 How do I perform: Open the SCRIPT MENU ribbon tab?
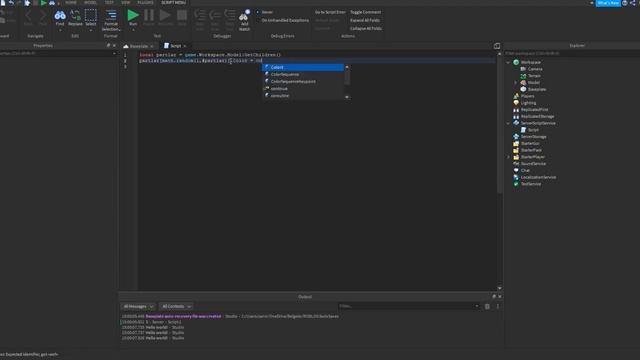click(x=173, y=2)
